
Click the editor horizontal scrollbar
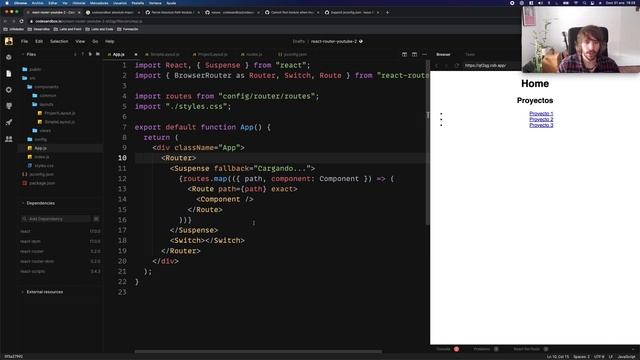point(258,351)
